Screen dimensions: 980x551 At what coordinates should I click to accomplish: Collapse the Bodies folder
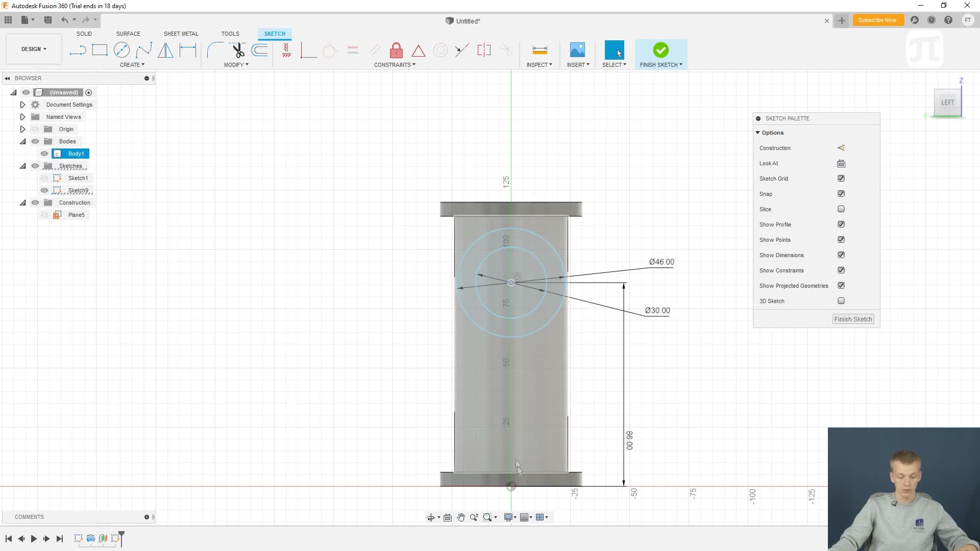pyautogui.click(x=22, y=141)
